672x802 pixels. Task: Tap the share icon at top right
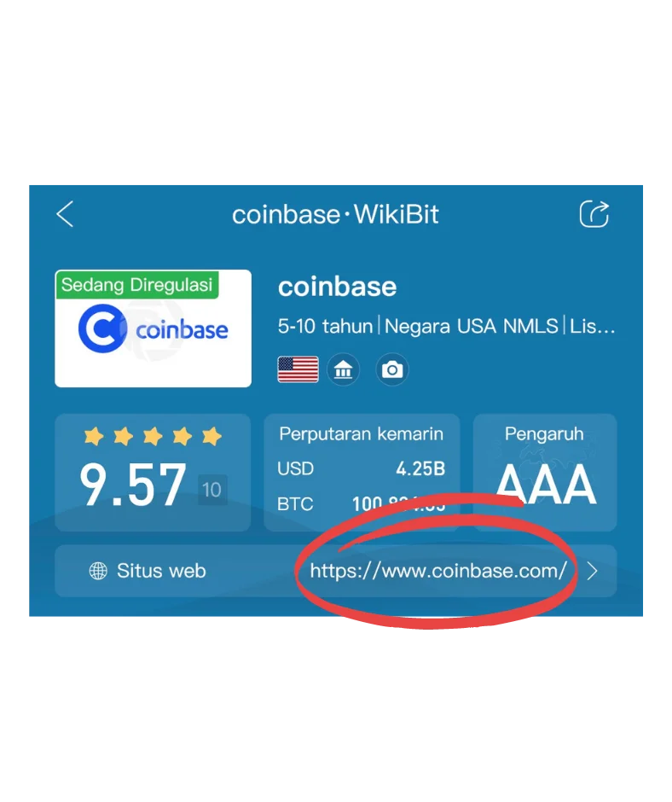594,214
